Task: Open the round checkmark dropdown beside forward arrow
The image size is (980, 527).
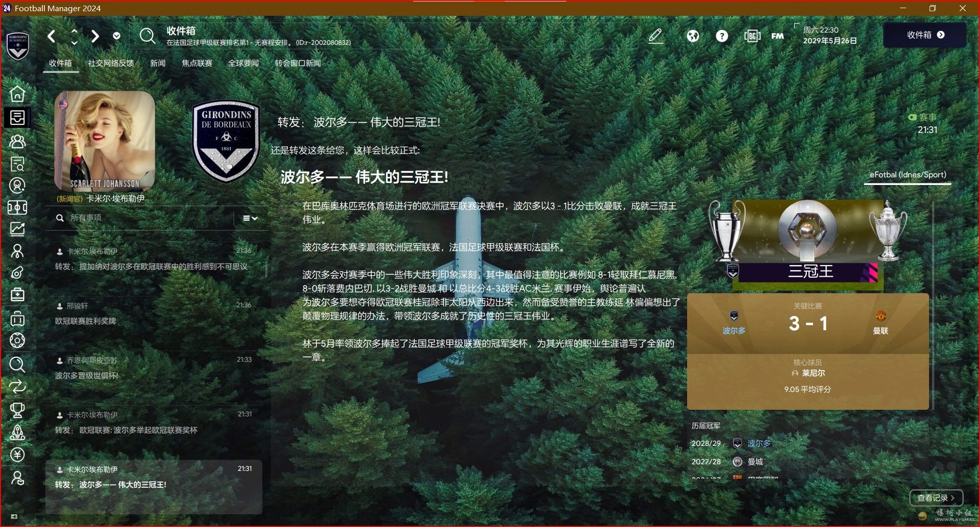Action: coord(117,36)
